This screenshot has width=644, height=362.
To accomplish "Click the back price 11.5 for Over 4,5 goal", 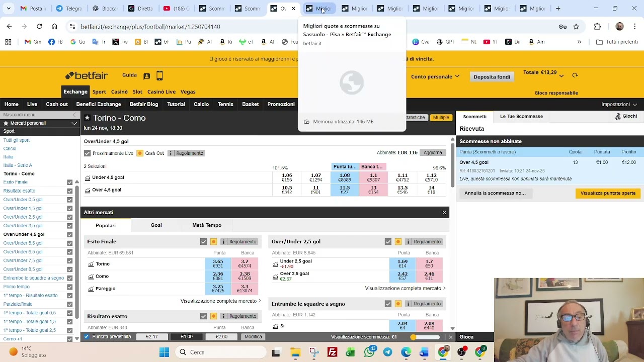I will click(x=345, y=190).
